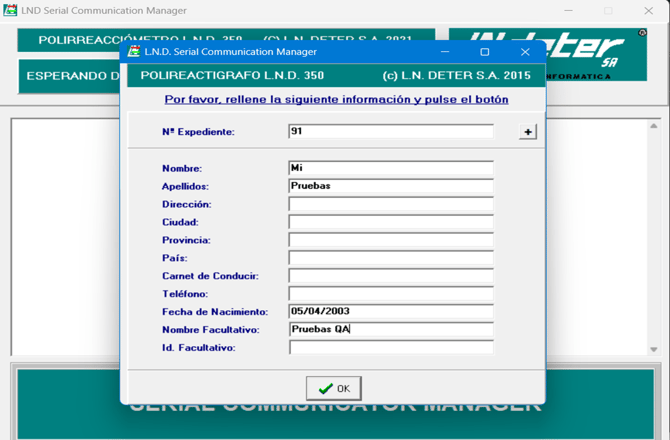Click into the Nombre text field
The image size is (670, 440).
(390, 168)
